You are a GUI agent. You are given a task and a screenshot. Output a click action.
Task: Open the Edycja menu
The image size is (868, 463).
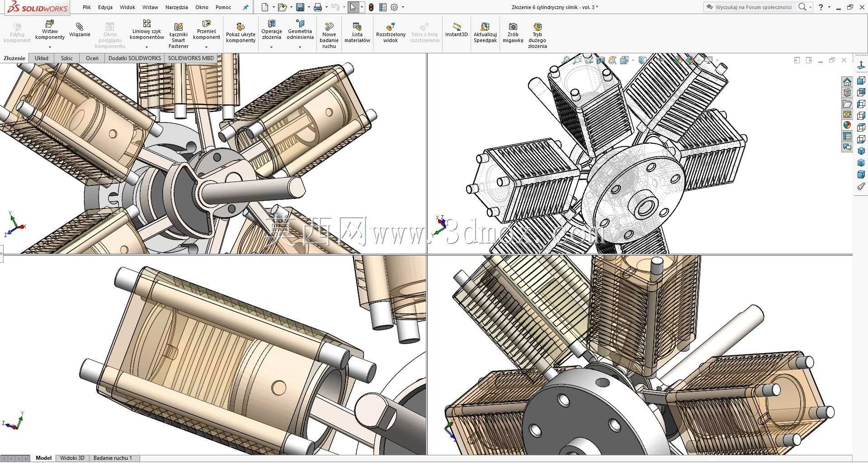pos(105,7)
